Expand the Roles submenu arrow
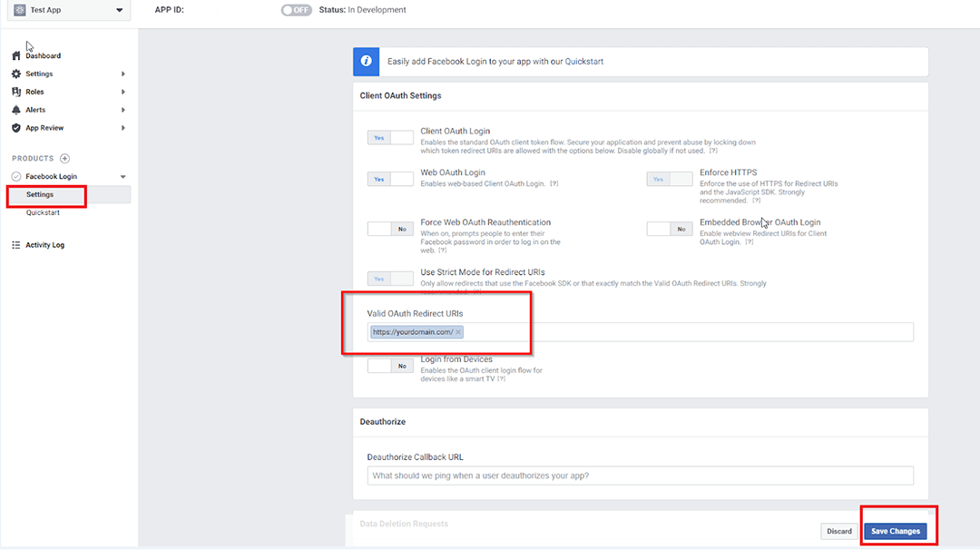 pyautogui.click(x=123, y=92)
